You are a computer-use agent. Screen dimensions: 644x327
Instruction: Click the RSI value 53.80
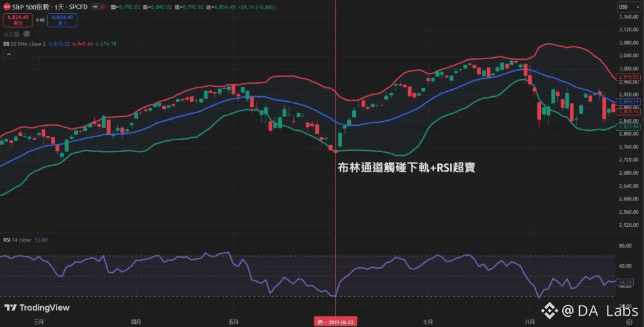point(41,240)
